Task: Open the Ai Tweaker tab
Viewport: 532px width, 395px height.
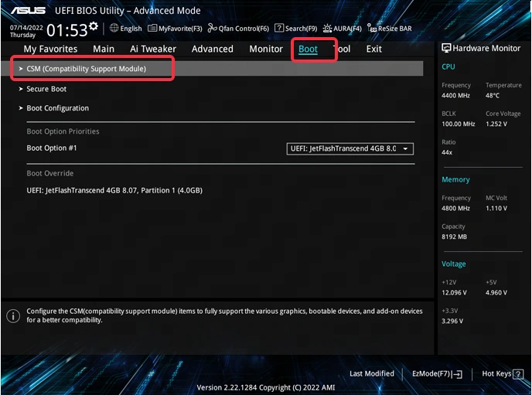Action: click(x=153, y=49)
